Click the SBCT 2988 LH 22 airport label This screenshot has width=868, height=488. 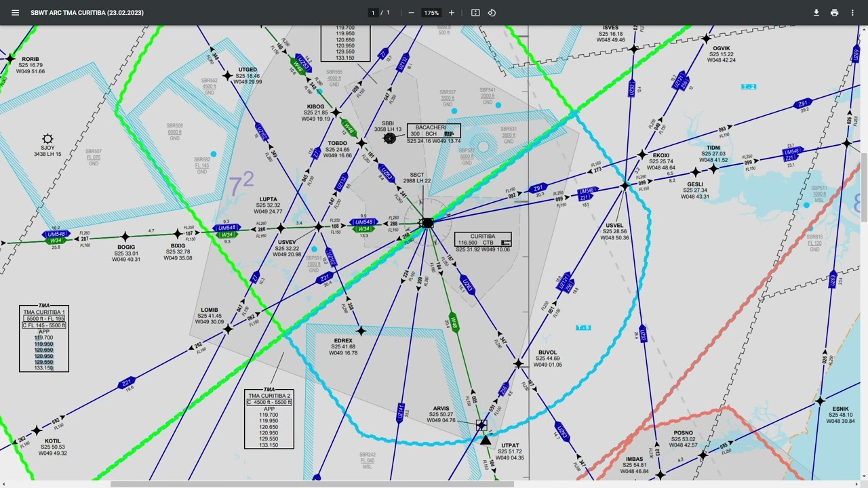coord(417,178)
